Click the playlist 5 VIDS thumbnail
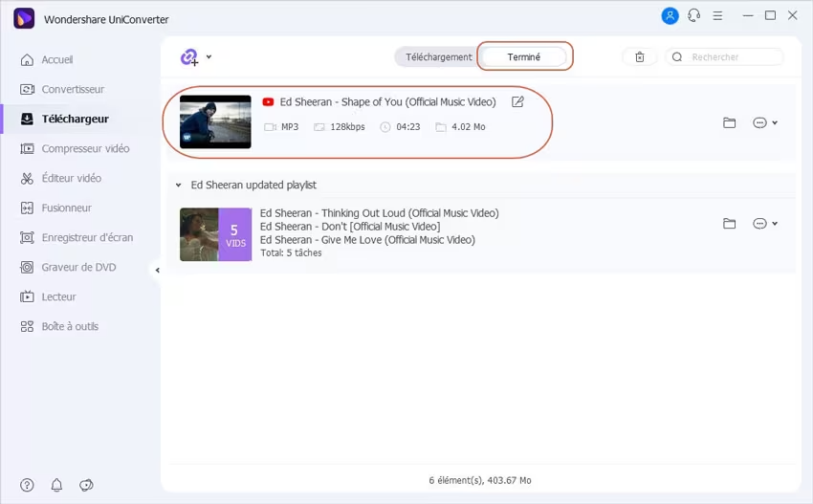Viewport: 813px width, 504px height. point(215,234)
